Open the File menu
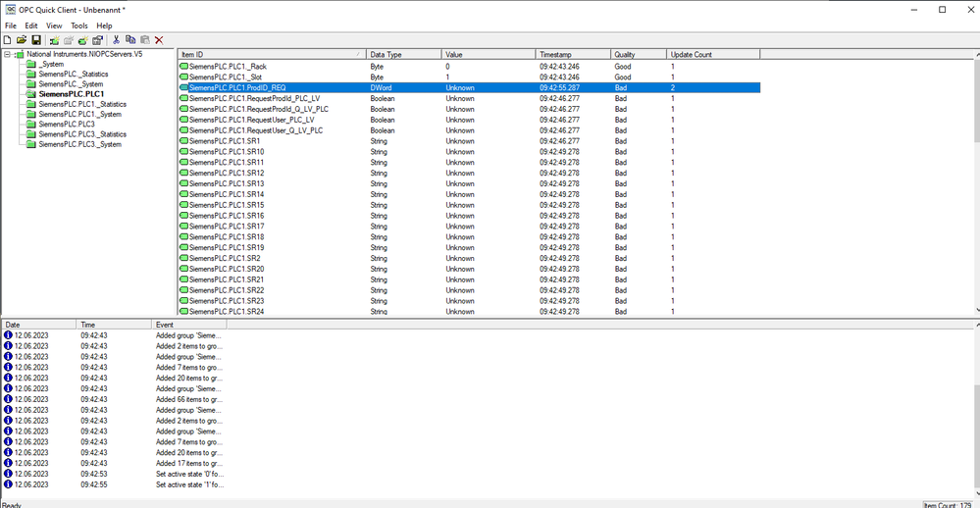980x508 pixels. (11, 25)
